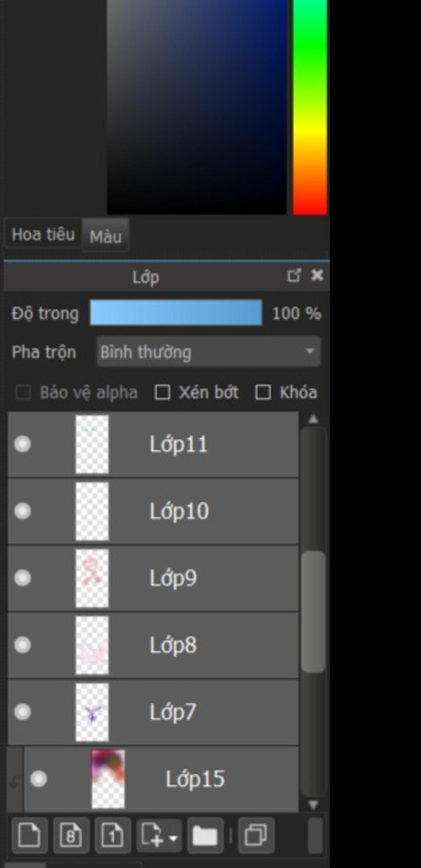Create a new layer folder
This screenshot has height=868, width=421.
pos(205,836)
